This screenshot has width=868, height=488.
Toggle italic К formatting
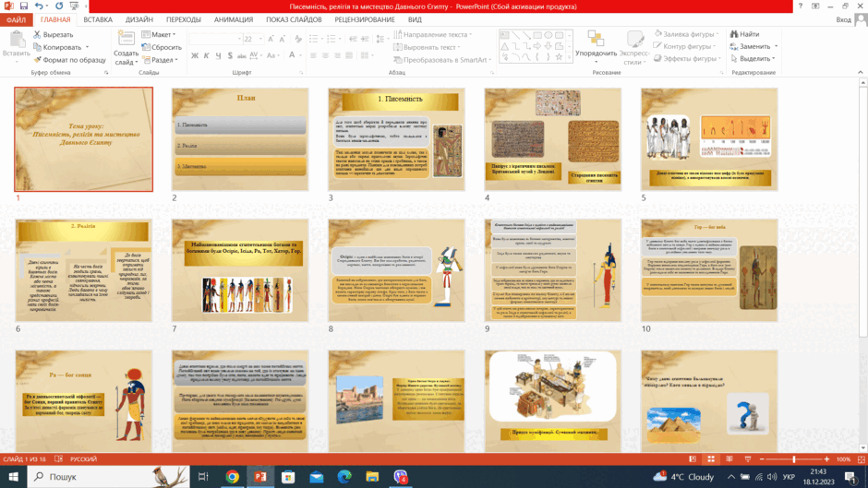206,55
